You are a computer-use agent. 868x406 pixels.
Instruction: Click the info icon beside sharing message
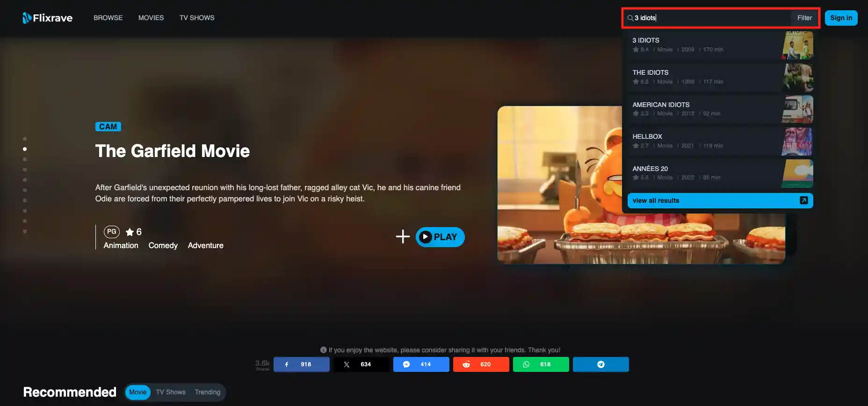(x=323, y=350)
